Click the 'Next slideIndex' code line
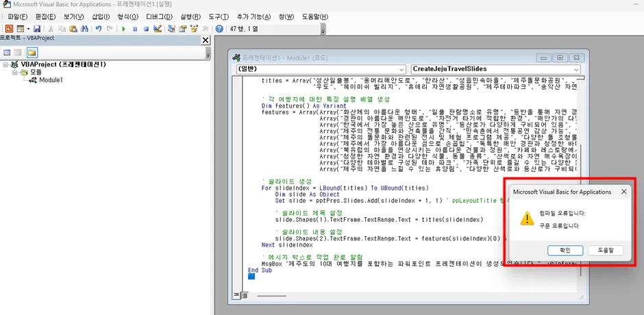The width and height of the screenshot is (644, 315). pyautogui.click(x=286, y=245)
